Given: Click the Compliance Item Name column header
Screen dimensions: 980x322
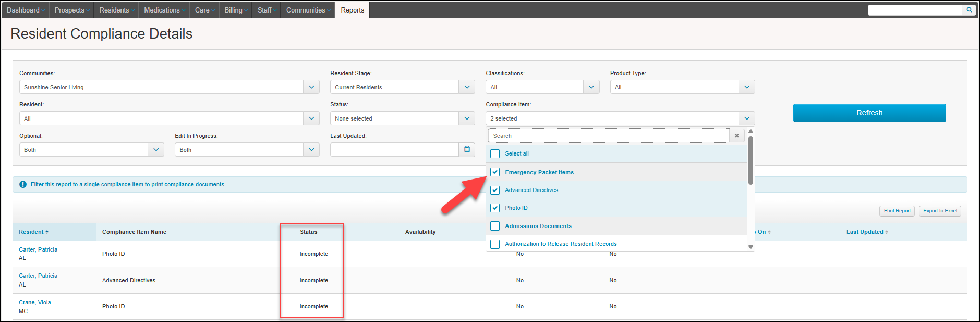Looking at the screenshot, I should point(134,232).
